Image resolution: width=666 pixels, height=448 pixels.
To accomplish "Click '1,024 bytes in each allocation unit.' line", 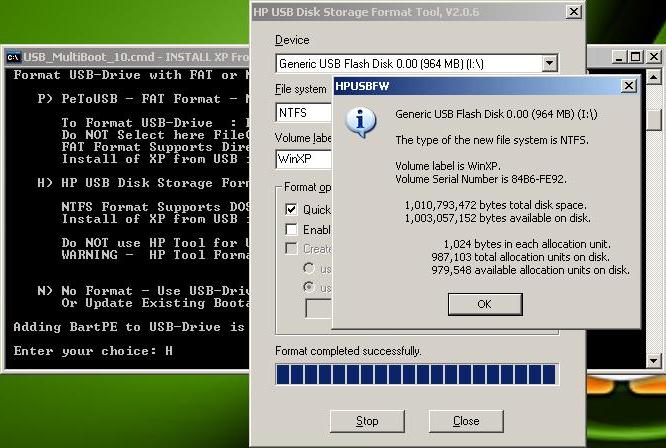I will [x=527, y=244].
